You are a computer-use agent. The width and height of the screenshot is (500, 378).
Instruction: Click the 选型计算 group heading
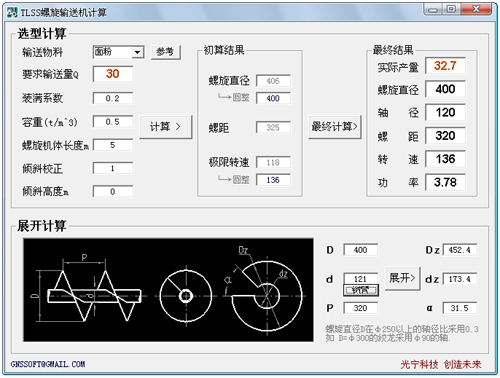pyautogui.click(x=42, y=33)
